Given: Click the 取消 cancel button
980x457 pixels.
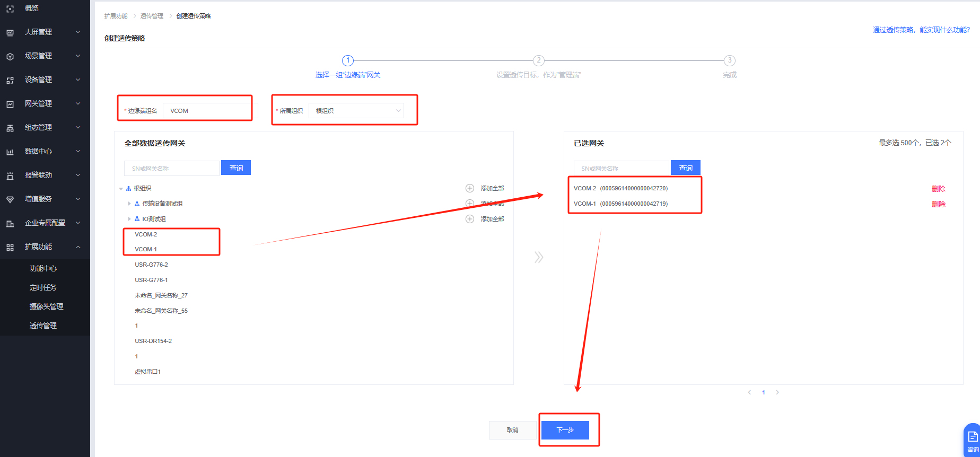Looking at the screenshot, I should click(512, 430).
